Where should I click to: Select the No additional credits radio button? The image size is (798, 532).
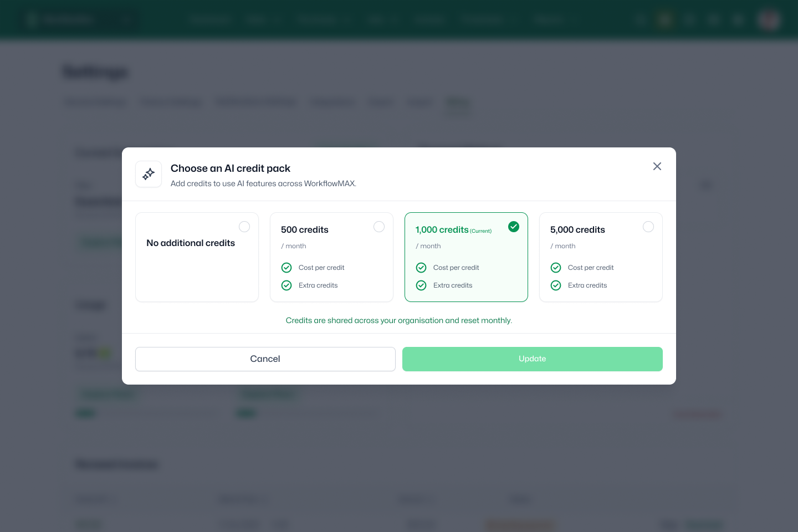pyautogui.click(x=244, y=227)
